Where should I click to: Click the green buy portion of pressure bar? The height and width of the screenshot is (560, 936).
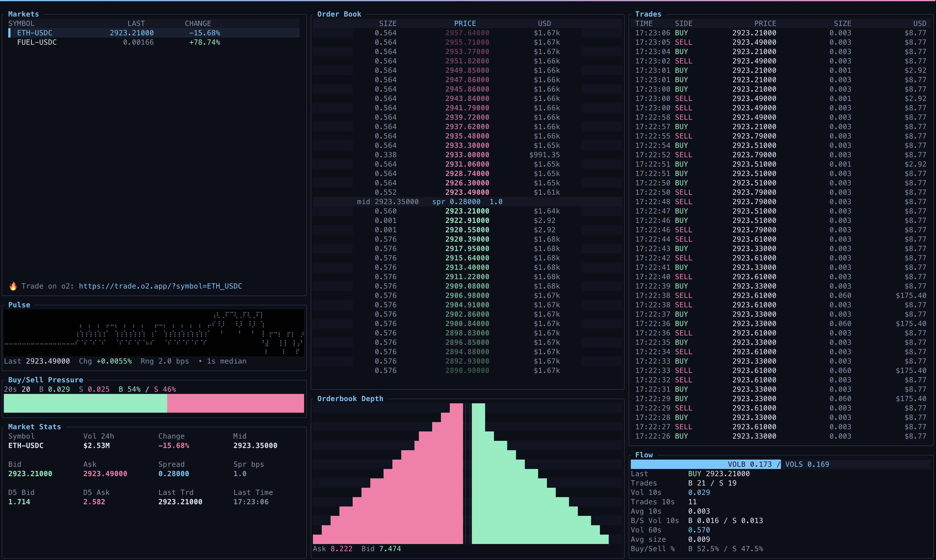coord(85,403)
